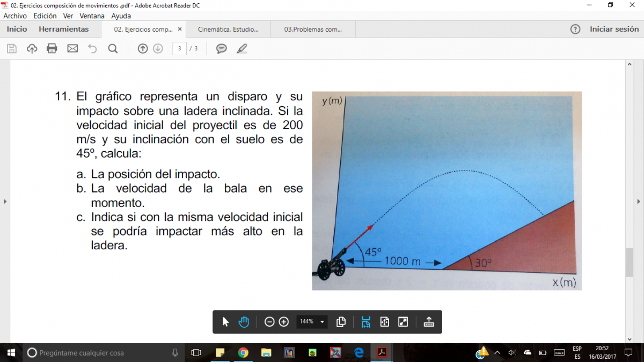Zoom in with the plus button
Screen dimensions: 644x362
284,322
